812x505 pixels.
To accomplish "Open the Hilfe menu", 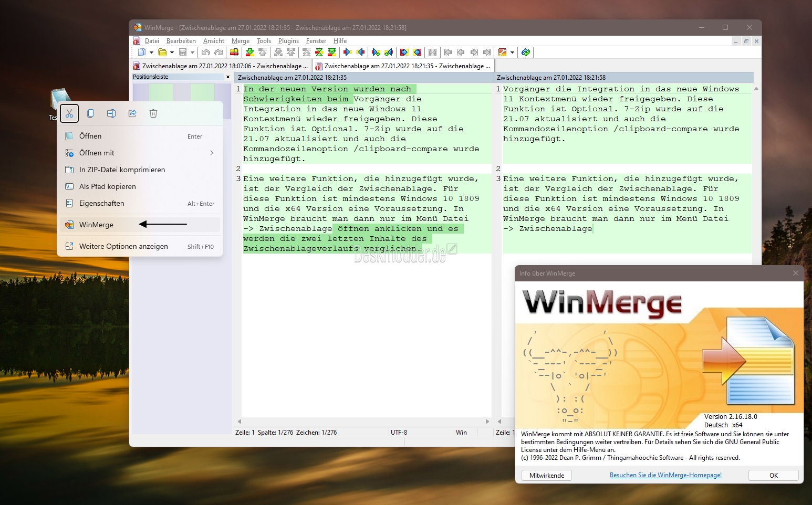I will tap(340, 41).
